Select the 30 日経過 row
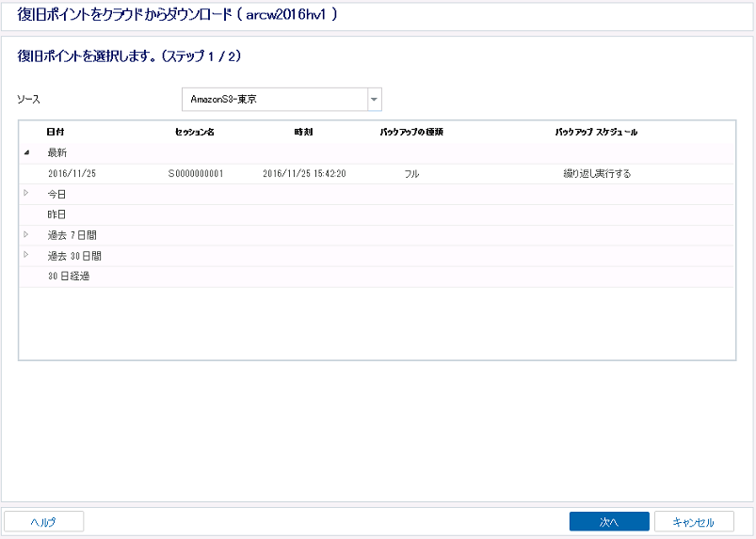The width and height of the screenshot is (756, 539). (376, 277)
